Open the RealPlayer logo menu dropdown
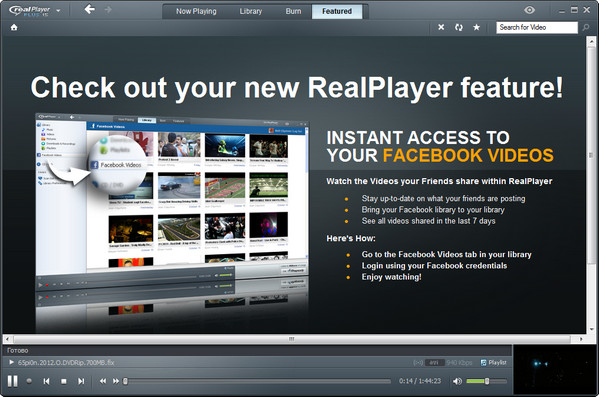The image size is (599, 397). click(58, 11)
